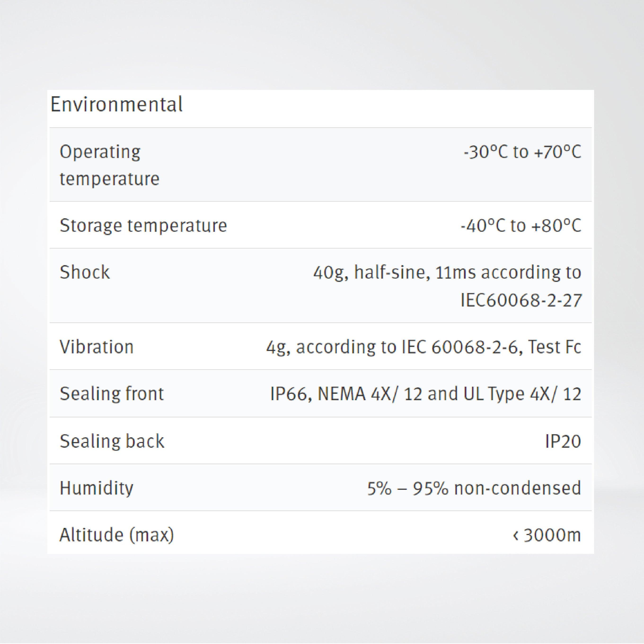Click the Shock row label
Viewport: 644px width, 644px height.
[85, 272]
